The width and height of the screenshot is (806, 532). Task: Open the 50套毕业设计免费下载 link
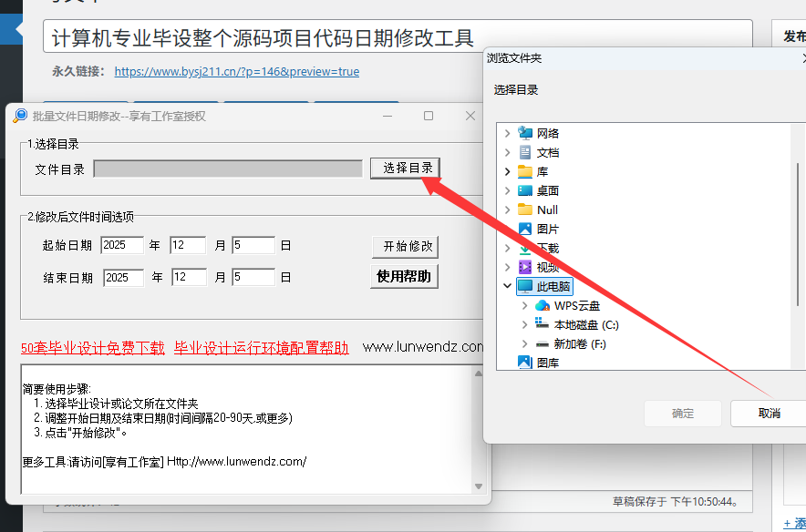click(93, 347)
